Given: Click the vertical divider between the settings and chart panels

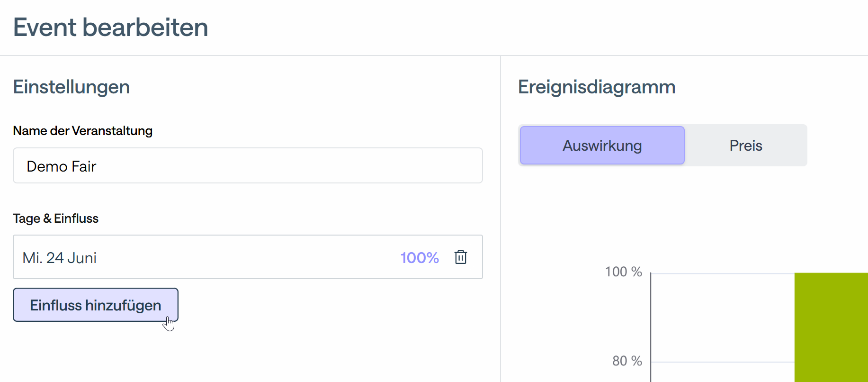Looking at the screenshot, I should tap(501, 218).
